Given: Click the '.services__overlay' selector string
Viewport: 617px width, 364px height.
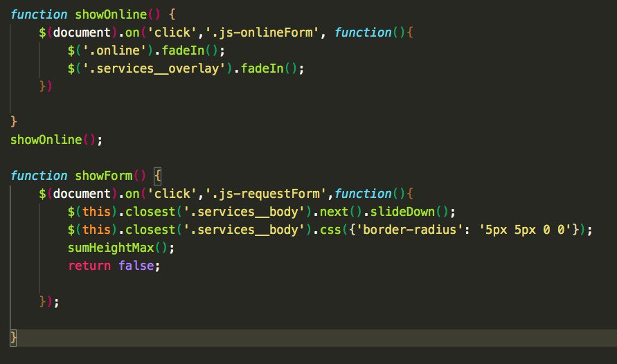Looking at the screenshot, I should [x=154, y=69].
